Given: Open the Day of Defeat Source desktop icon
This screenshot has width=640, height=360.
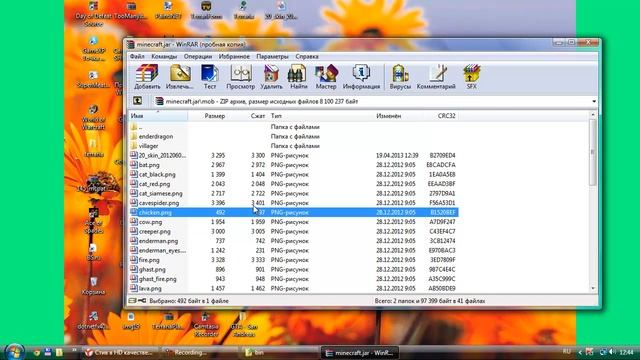Looking at the screenshot, I should (93, 13).
